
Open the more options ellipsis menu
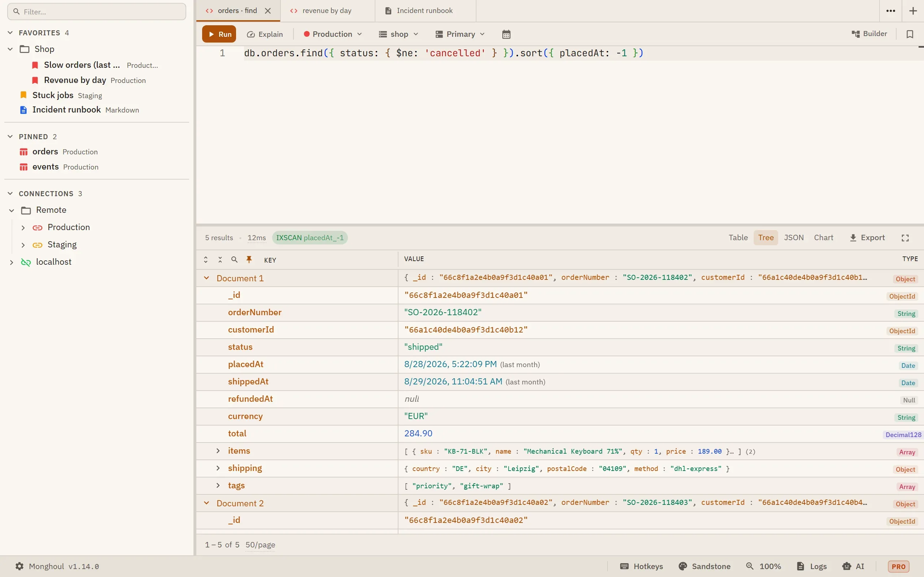891,11
